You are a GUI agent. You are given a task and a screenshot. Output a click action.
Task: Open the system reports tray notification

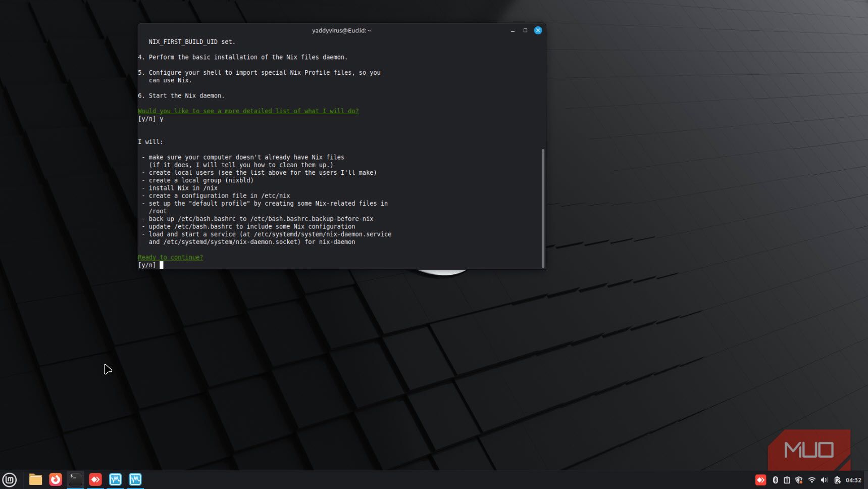pyautogui.click(x=787, y=480)
